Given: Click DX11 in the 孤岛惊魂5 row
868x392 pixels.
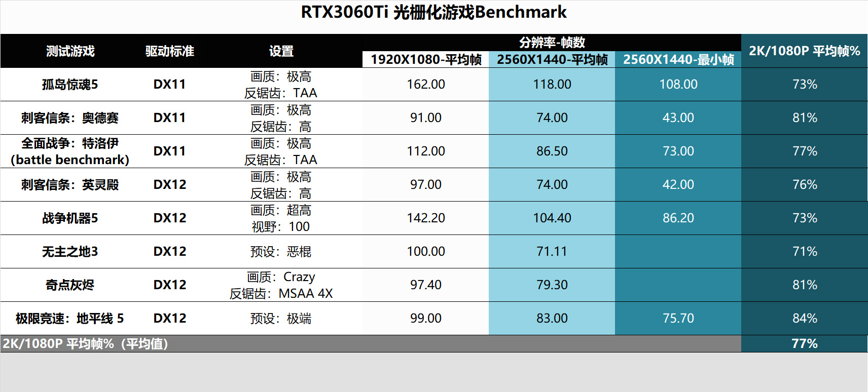Looking at the screenshot, I should click(170, 85).
